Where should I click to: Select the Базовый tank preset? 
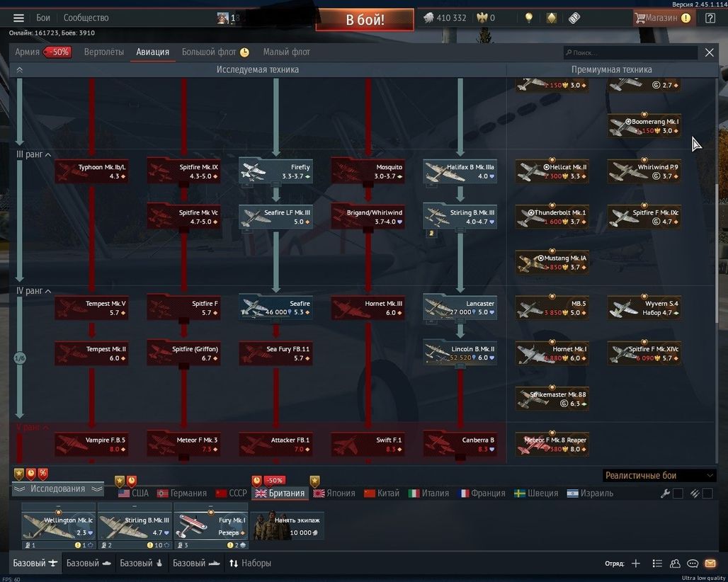[x=89, y=563]
